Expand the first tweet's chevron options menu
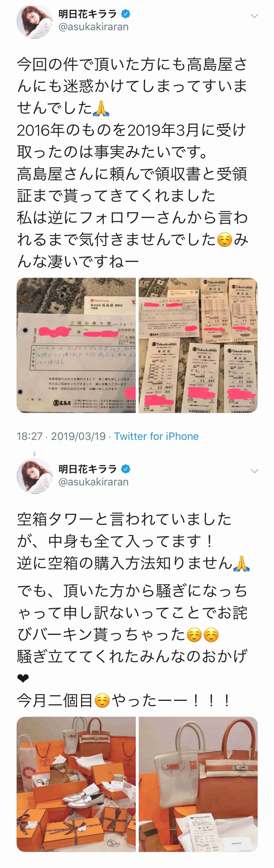This screenshot has width=274, height=868. tap(254, 16)
